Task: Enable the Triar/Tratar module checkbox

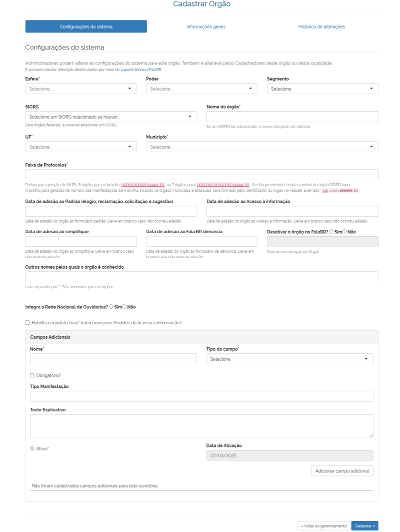Action: 27,323
